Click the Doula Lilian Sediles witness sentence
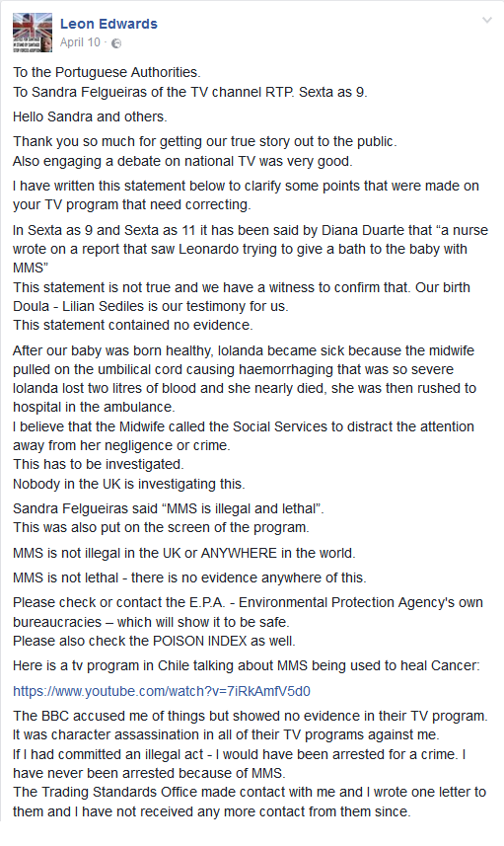Image resolution: width=504 pixels, height=846 pixels. point(242,297)
